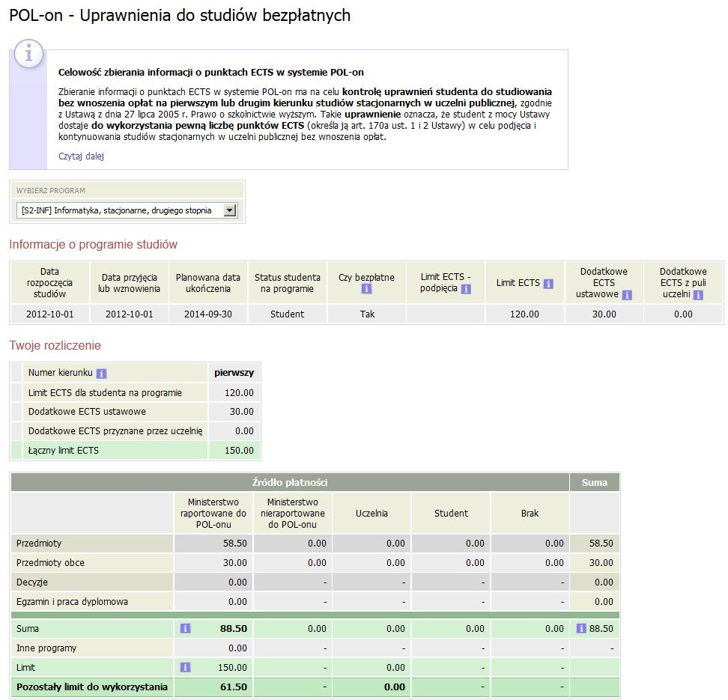Click info icon next to Dodatkowe ECTS ustawowe header
The image size is (728, 700).
click(627, 295)
